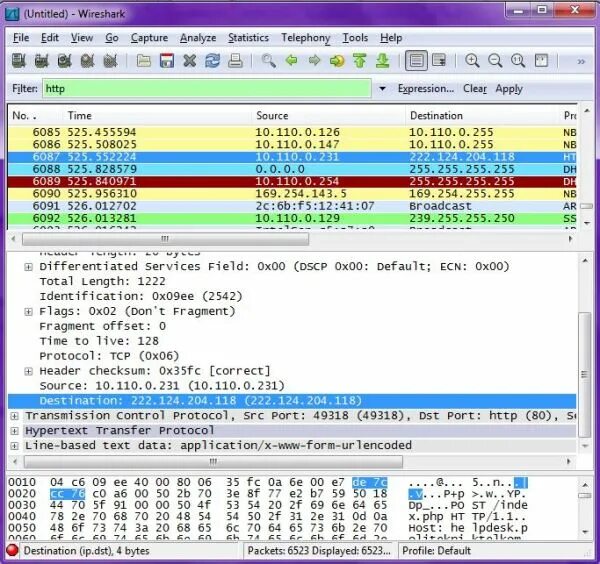Image resolution: width=600 pixels, height=564 pixels.
Task: Open the Telephony menu
Action: coord(305,38)
